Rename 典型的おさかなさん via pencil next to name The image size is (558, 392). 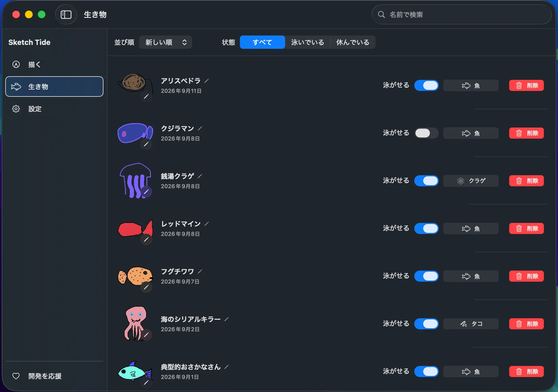227,367
